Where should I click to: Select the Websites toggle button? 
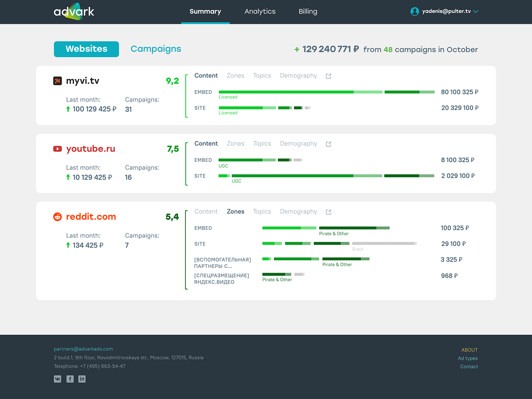(x=86, y=49)
